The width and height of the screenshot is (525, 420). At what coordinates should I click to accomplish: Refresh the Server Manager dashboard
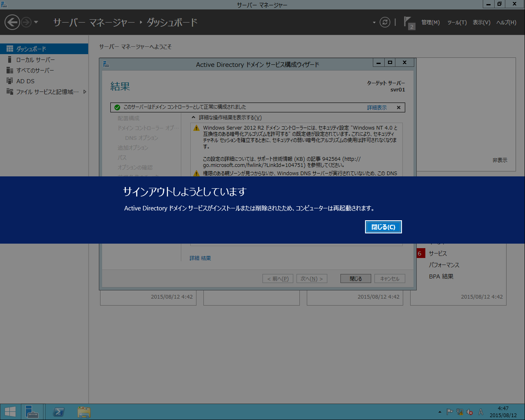385,22
